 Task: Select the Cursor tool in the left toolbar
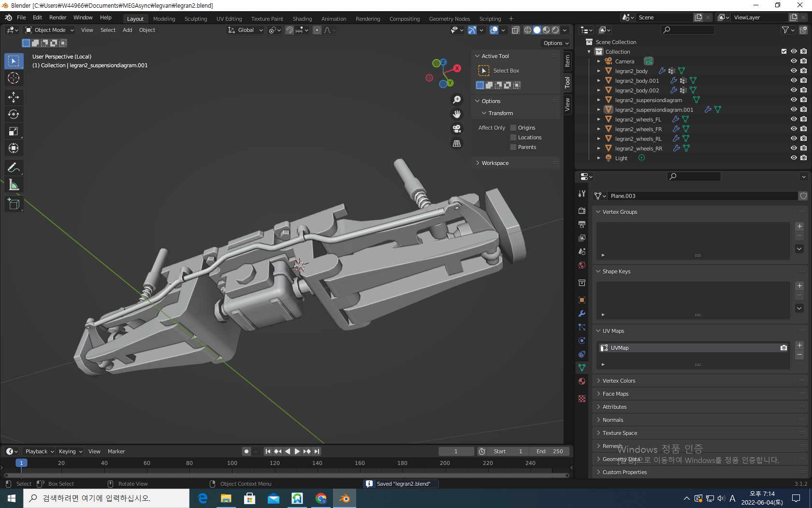point(14,78)
